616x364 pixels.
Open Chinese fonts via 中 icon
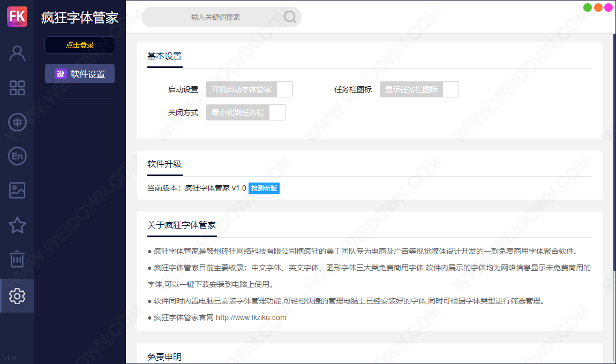[x=17, y=122]
